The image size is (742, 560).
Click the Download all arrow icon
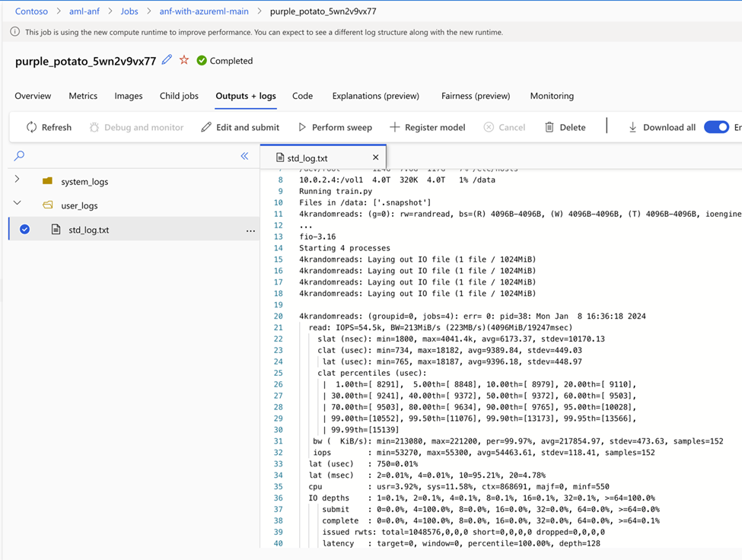[632, 127]
